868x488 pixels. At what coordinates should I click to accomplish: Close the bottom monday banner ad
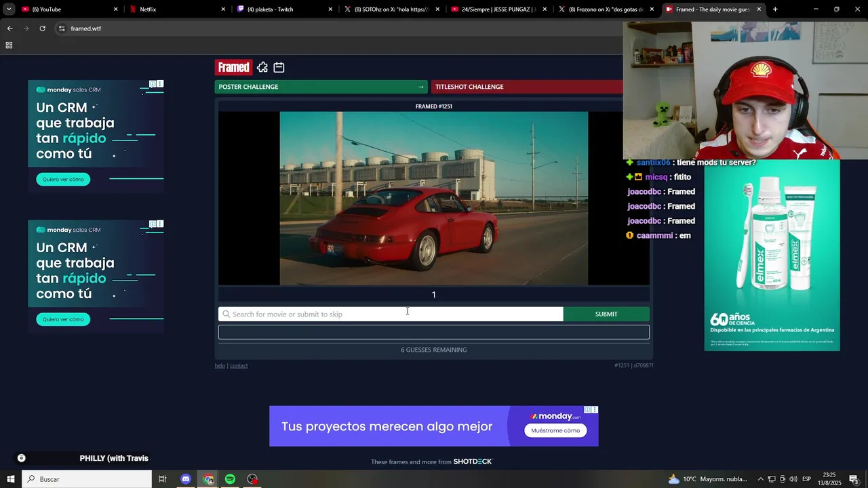[595, 409]
